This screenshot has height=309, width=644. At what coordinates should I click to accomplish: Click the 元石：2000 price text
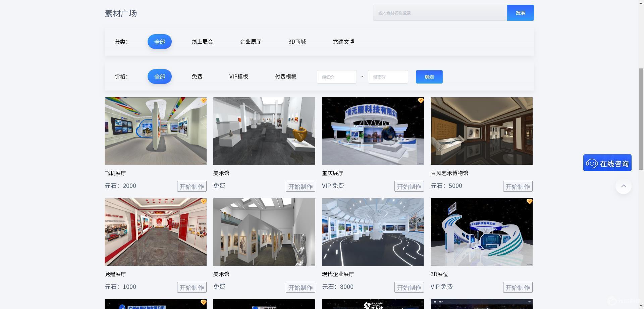(x=120, y=186)
